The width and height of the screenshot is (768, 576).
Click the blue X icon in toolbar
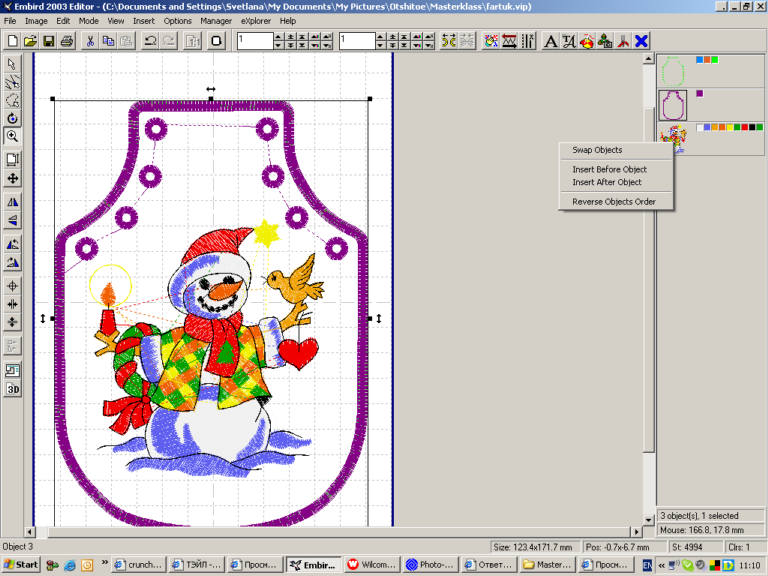641,41
